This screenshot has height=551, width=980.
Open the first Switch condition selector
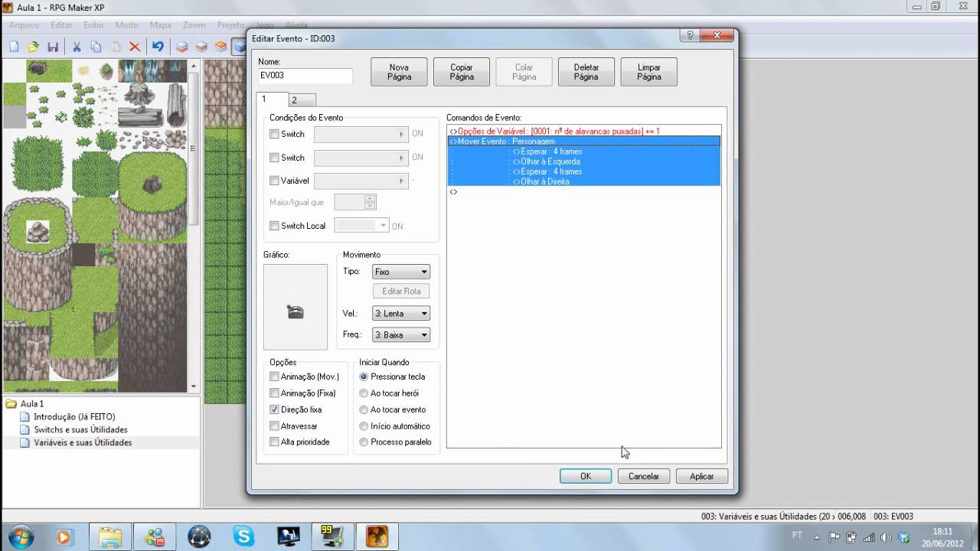(361, 134)
